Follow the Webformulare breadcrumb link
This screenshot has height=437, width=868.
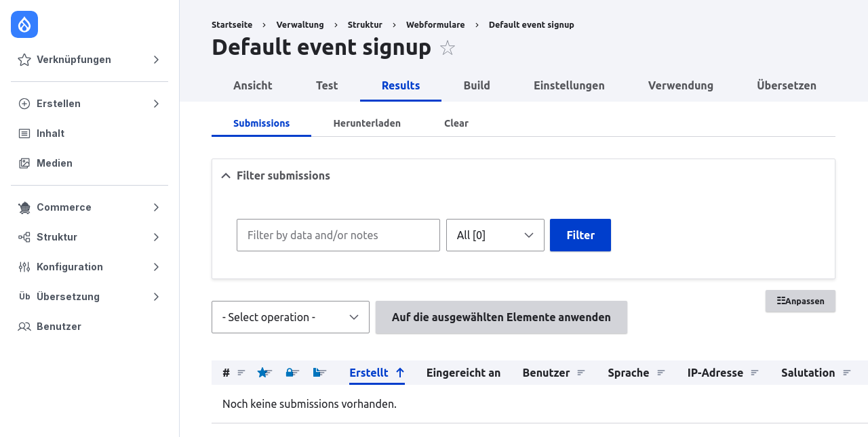435,25
